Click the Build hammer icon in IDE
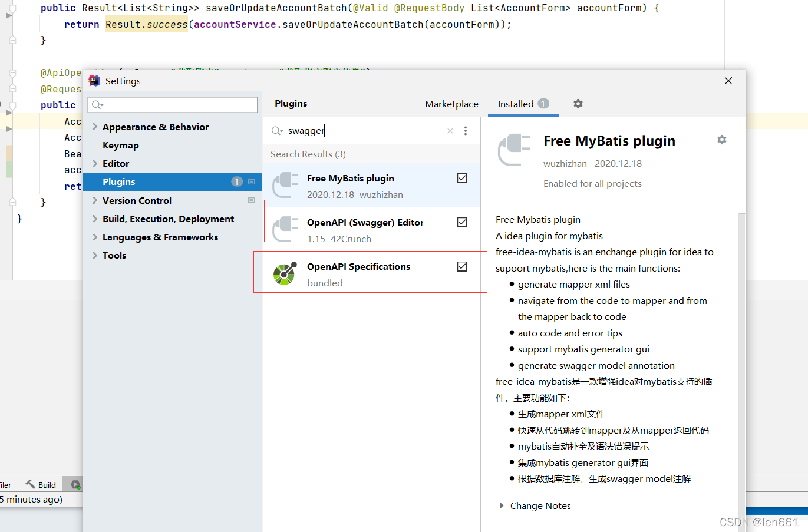 click(x=31, y=484)
